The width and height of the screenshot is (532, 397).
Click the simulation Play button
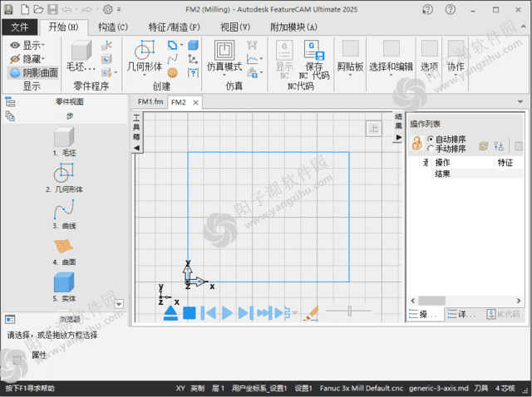pyautogui.click(x=227, y=313)
